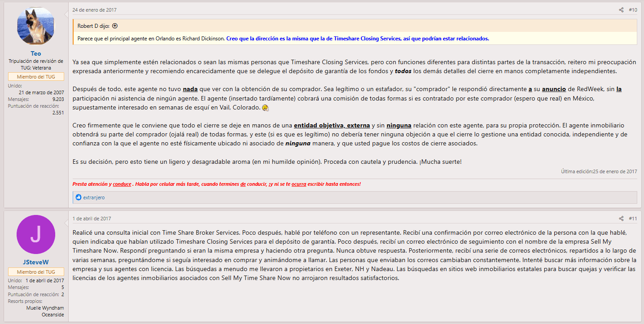
Task: Open post number #10 permalink
Action: pos(633,10)
